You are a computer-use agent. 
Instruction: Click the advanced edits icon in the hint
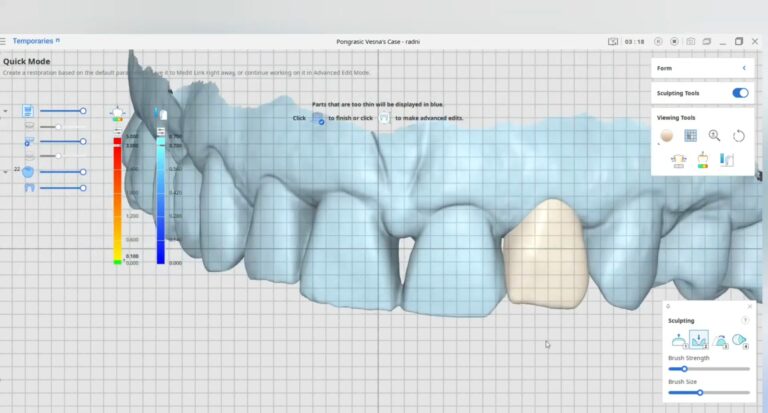(385, 118)
